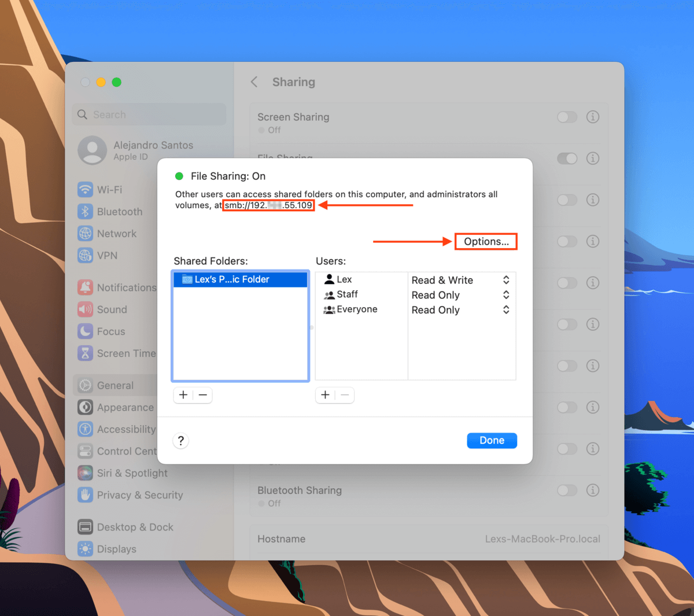
Task: Open Siri & Spotlight settings label
Action: (x=132, y=473)
